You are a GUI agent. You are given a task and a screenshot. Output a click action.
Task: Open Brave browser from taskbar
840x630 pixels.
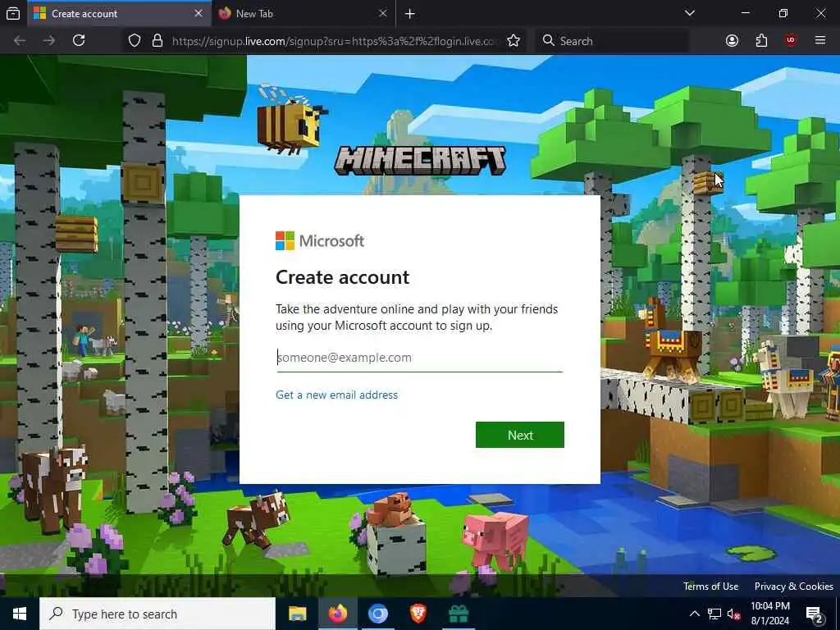(418, 614)
